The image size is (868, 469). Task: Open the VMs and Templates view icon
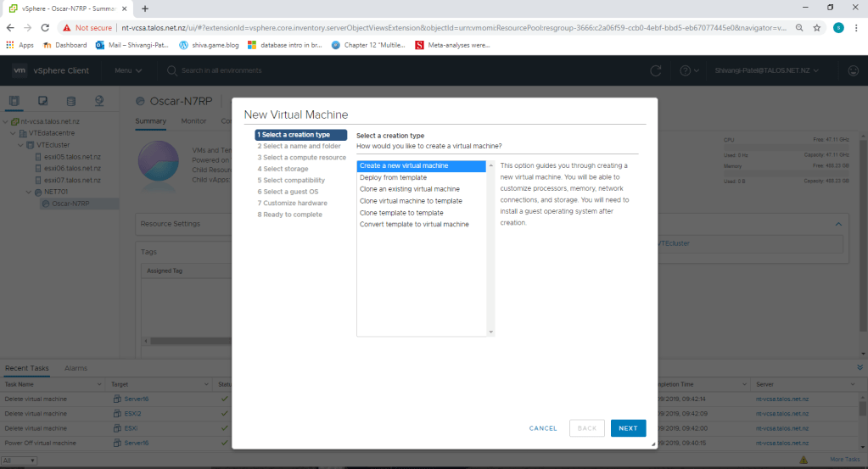pos(42,102)
